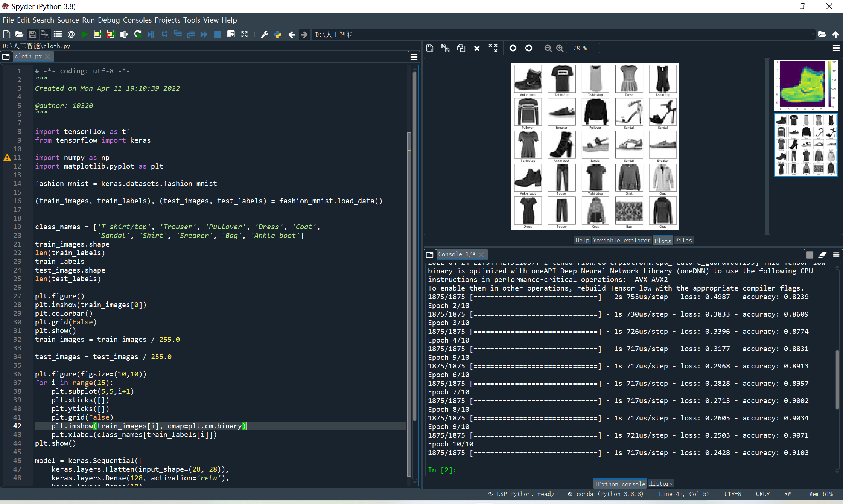Open console pane options hamburger menu
Image resolution: width=843 pixels, height=504 pixels.
click(x=836, y=255)
